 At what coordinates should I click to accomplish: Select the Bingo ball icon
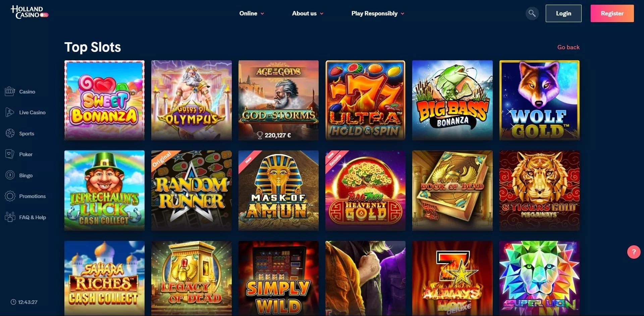coord(10,175)
